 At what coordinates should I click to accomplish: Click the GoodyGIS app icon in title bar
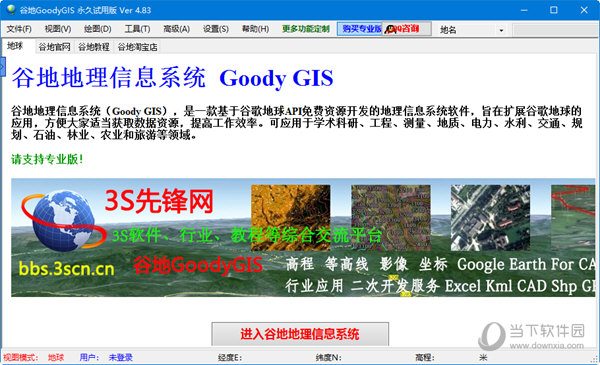[x=11, y=10]
